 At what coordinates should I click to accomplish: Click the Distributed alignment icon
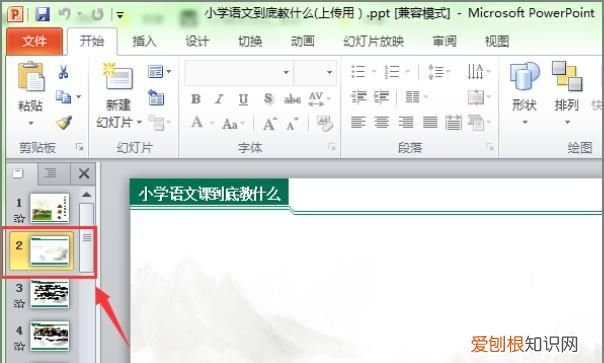pyautogui.click(x=453, y=123)
